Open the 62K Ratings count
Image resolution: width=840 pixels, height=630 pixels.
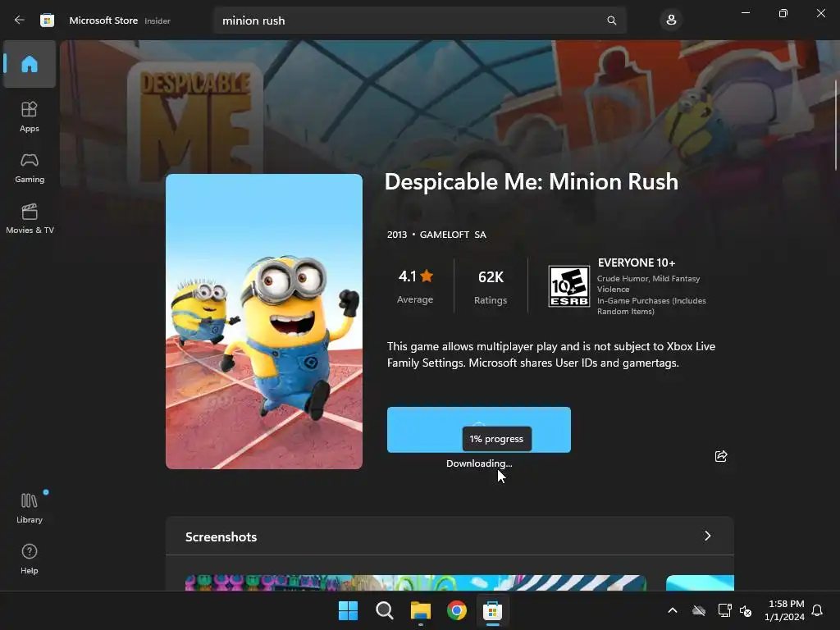[491, 286]
